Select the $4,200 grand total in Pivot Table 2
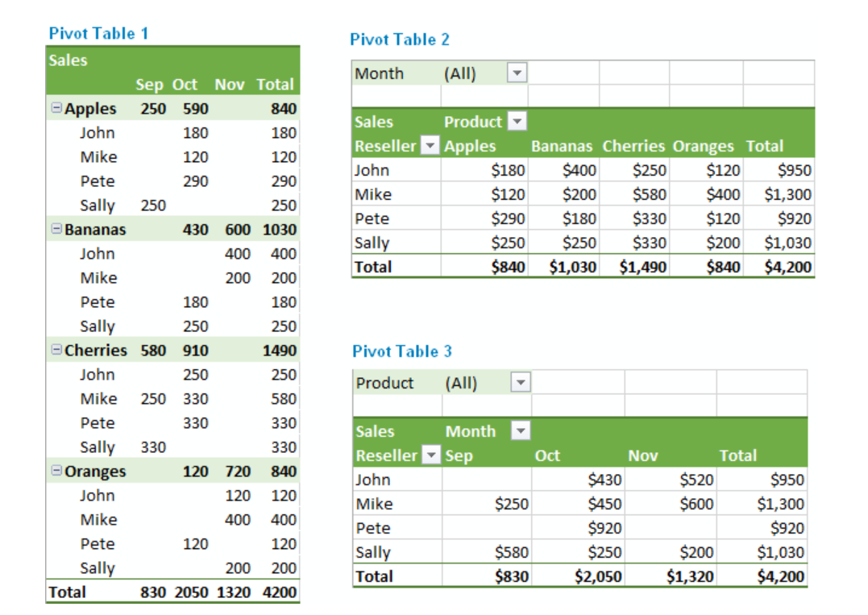This screenshot has width=868, height=615. click(x=788, y=267)
